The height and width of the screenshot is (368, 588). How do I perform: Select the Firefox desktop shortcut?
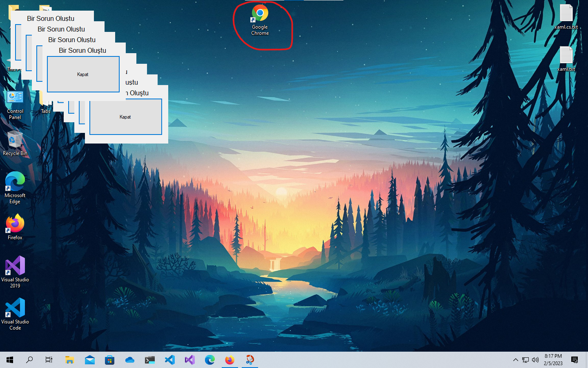pyautogui.click(x=15, y=227)
